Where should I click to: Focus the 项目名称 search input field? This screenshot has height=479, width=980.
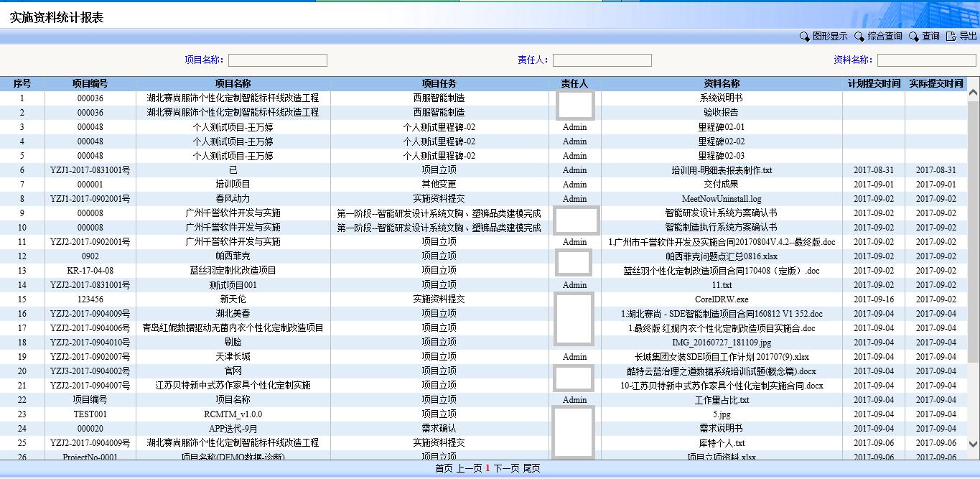(x=277, y=60)
